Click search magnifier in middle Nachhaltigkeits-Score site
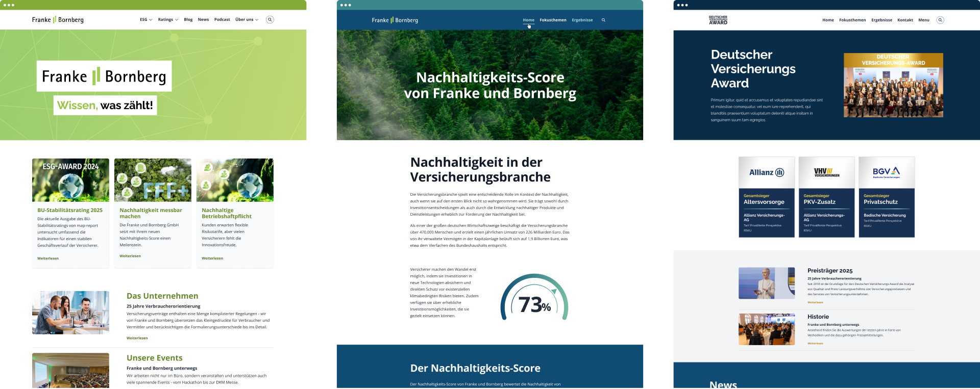 (603, 20)
